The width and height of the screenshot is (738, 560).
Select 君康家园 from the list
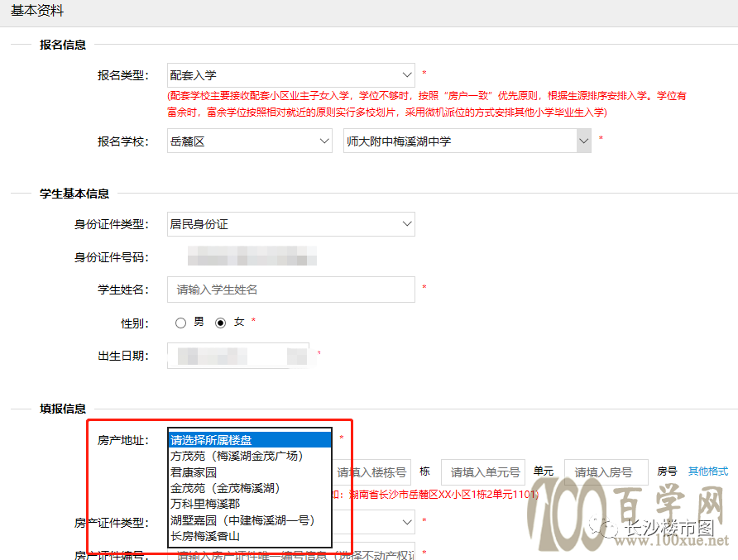[250, 472]
